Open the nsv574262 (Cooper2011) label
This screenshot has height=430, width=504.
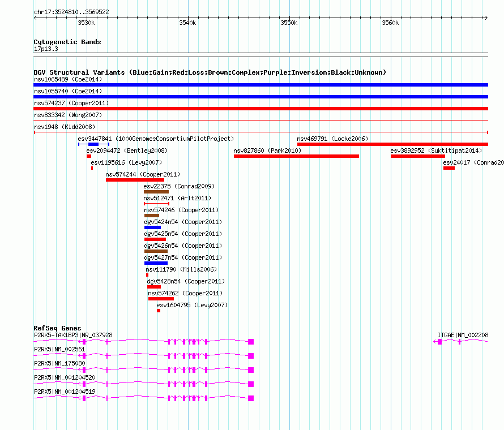pos(185,293)
